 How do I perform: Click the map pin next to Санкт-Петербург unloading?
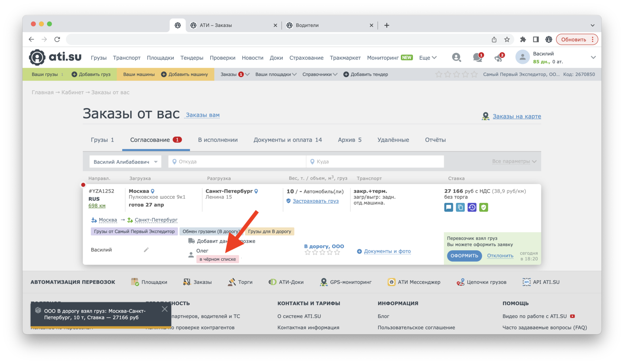pos(256,191)
